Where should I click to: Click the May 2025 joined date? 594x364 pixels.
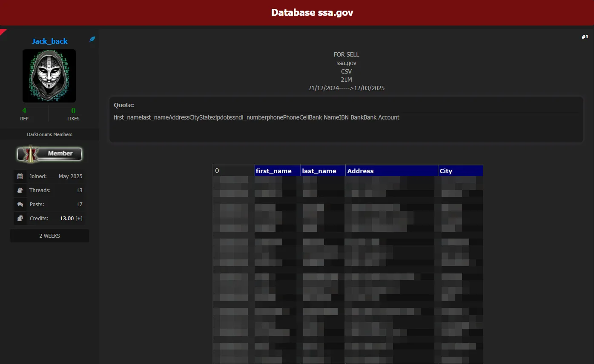point(71,176)
